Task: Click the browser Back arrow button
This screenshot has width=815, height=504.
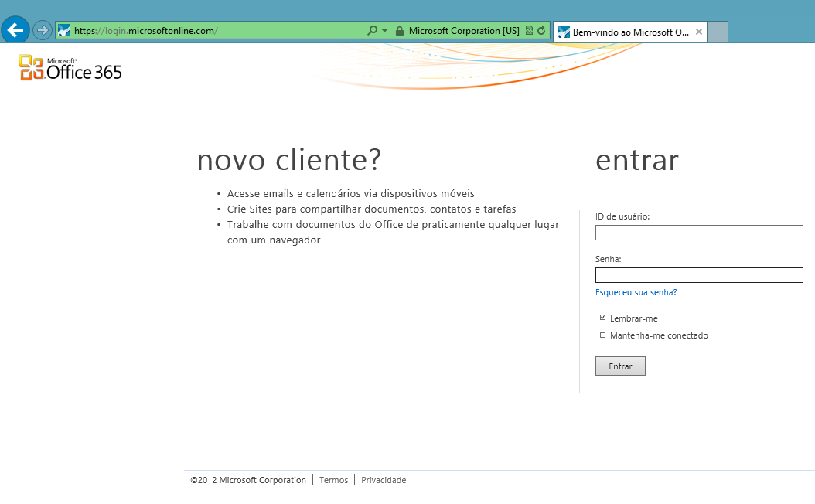Action: click(x=15, y=30)
